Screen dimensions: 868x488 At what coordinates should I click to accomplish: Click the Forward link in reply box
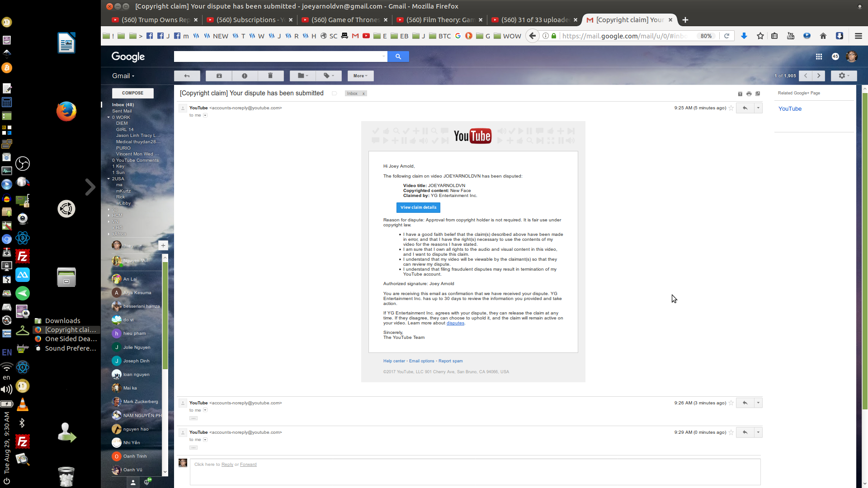(248, 465)
